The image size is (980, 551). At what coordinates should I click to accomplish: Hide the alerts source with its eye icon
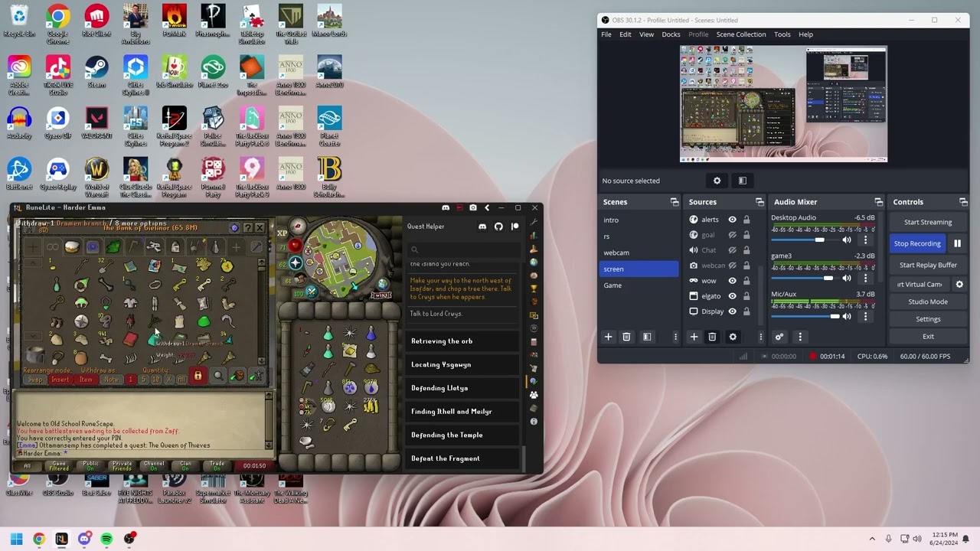pos(732,220)
